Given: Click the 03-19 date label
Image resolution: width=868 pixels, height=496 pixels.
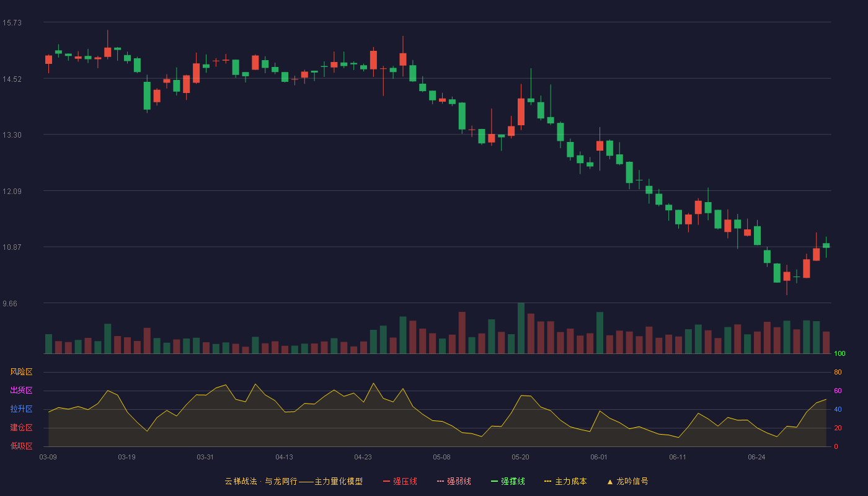Looking at the screenshot, I should point(126,457).
